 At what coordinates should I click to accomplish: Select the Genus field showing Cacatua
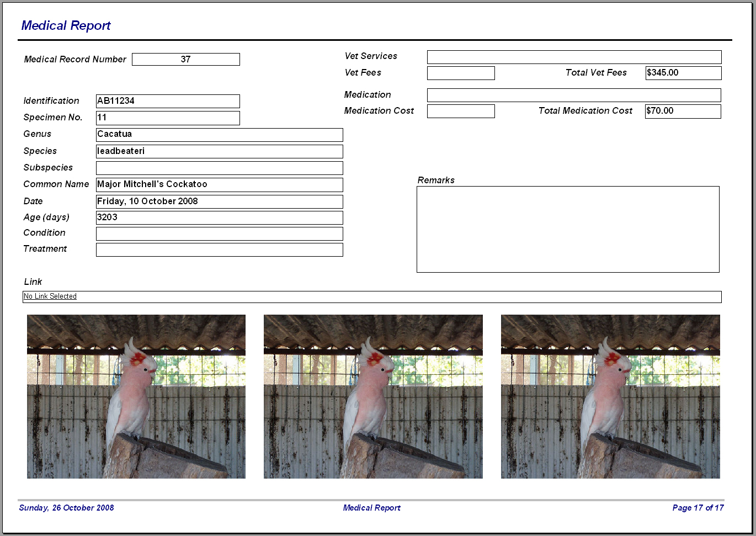tap(220, 135)
